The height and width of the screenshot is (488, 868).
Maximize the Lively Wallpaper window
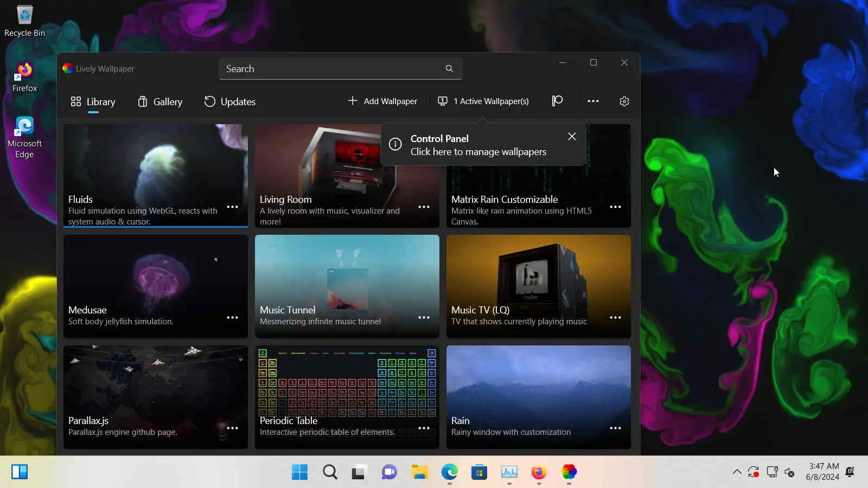coord(593,63)
